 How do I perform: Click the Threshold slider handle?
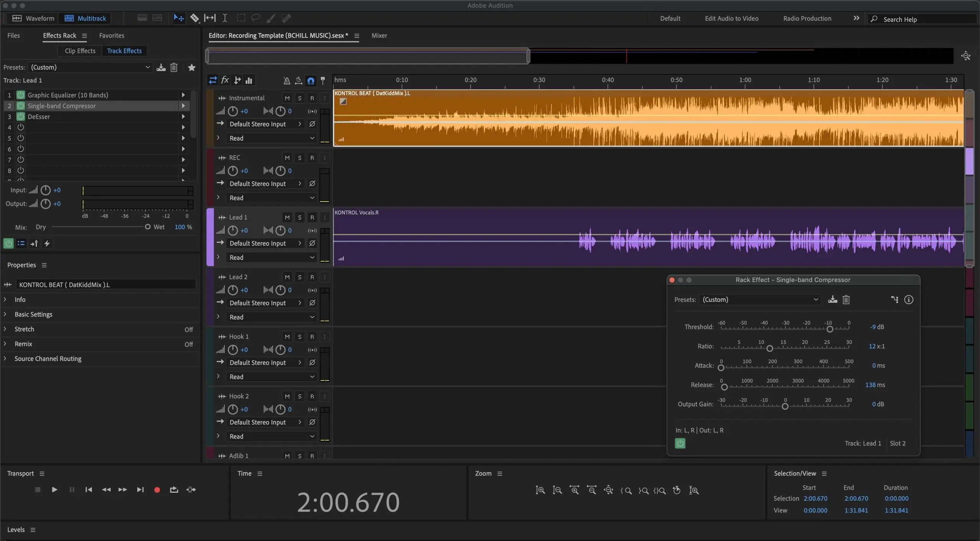pos(830,329)
